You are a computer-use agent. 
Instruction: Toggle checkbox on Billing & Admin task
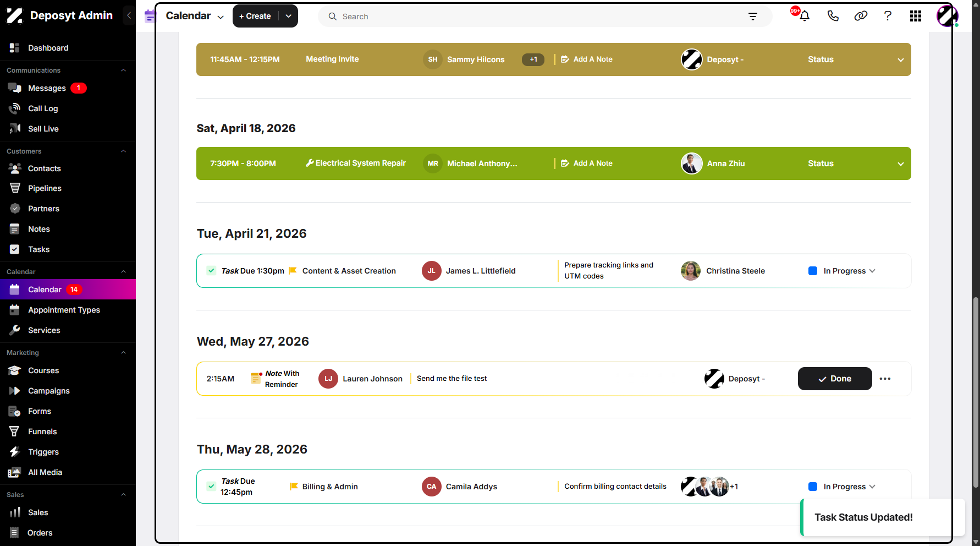pos(211,486)
